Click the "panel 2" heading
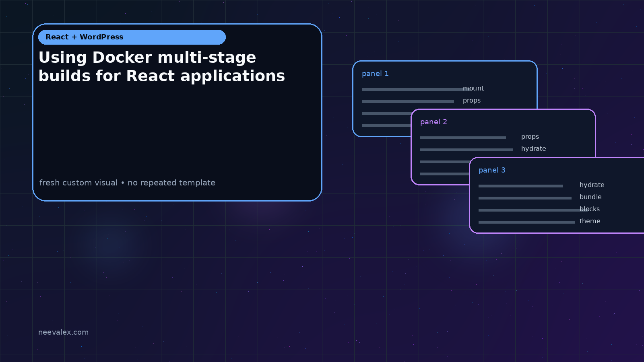Image resolution: width=644 pixels, height=362 pixels. tap(433, 122)
